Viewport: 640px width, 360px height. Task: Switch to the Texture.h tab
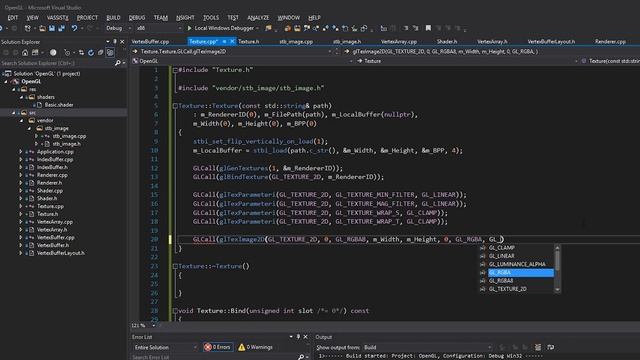pyautogui.click(x=249, y=42)
